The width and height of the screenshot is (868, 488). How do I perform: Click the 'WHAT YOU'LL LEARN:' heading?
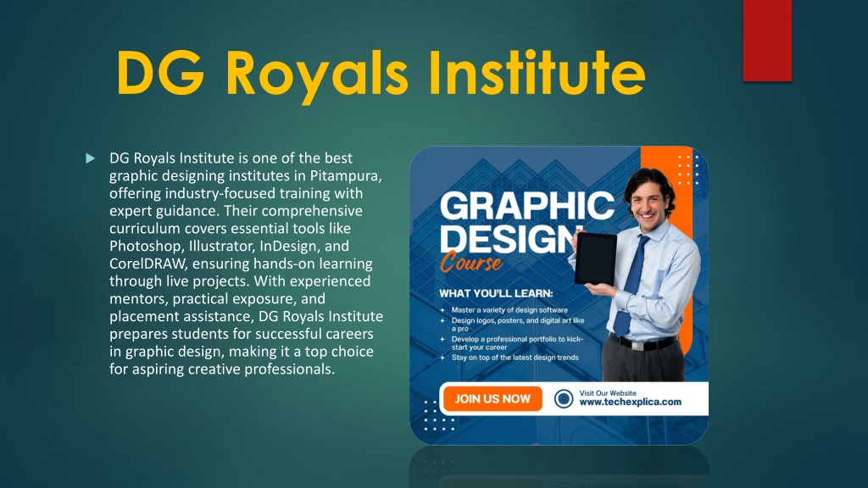click(496, 293)
